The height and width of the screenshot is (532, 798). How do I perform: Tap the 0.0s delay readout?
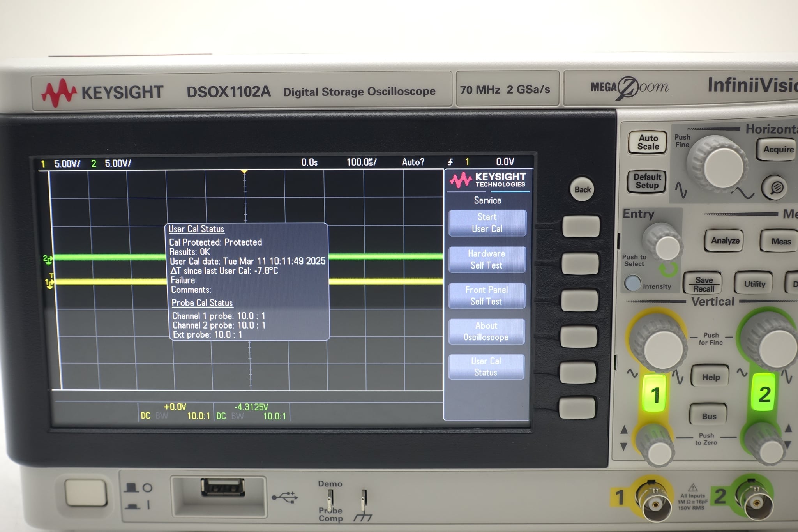click(x=309, y=162)
